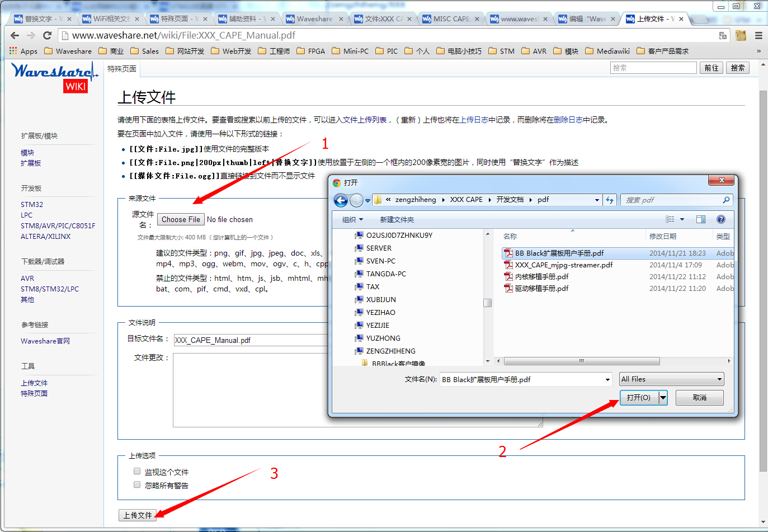Screen dimensions: 768x532
Task: Reload the page with refresh icon
Action: tap(47, 35)
